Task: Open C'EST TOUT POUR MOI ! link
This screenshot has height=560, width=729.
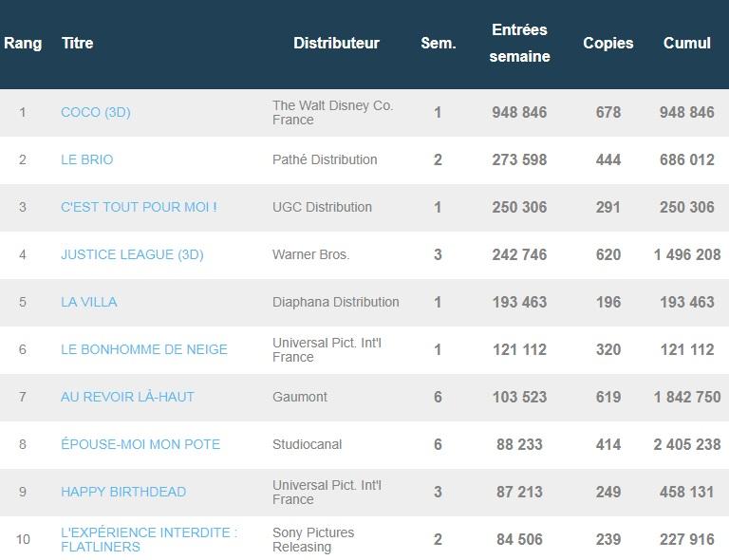Action: tap(139, 207)
